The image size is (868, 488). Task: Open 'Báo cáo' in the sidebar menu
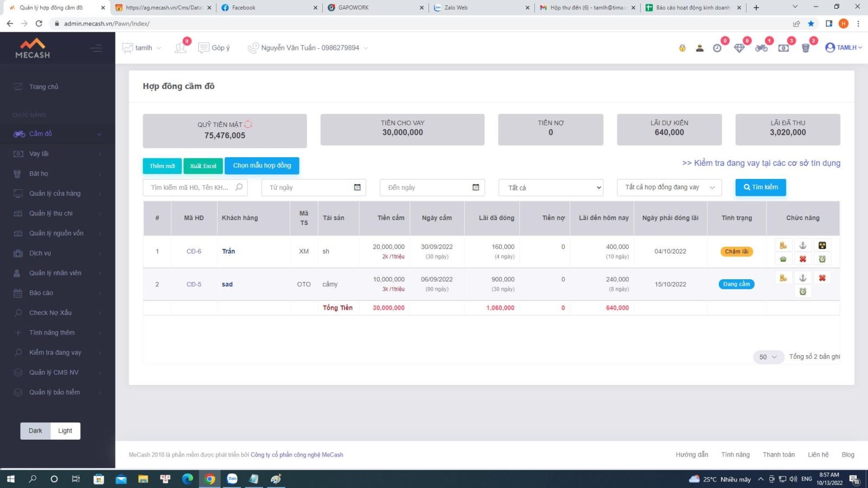[x=41, y=293]
